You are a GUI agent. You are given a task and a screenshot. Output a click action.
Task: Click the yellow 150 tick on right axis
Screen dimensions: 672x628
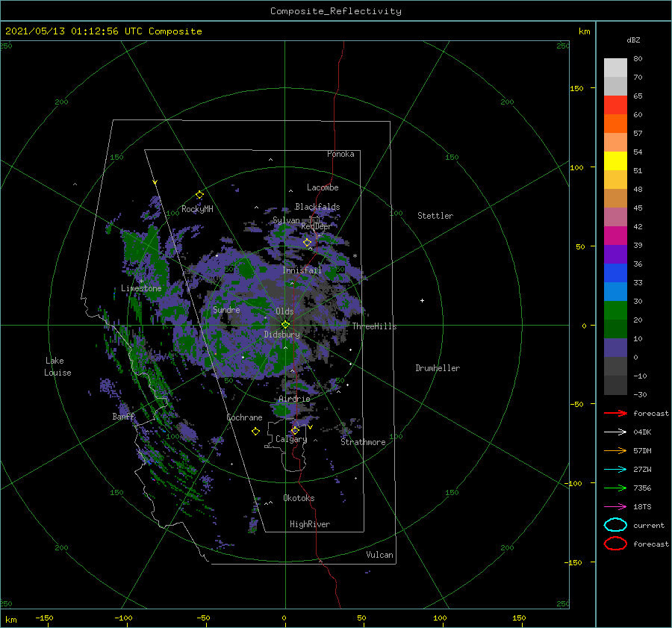[576, 88]
